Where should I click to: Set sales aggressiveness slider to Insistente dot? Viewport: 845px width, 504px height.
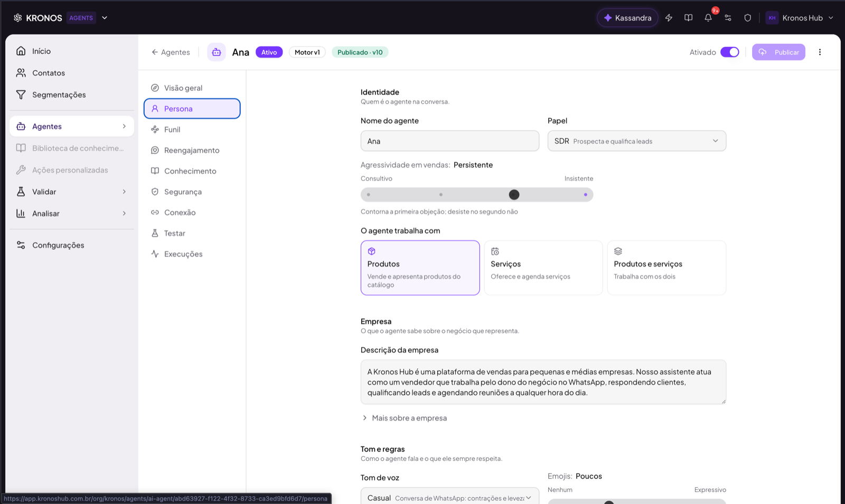tap(585, 195)
